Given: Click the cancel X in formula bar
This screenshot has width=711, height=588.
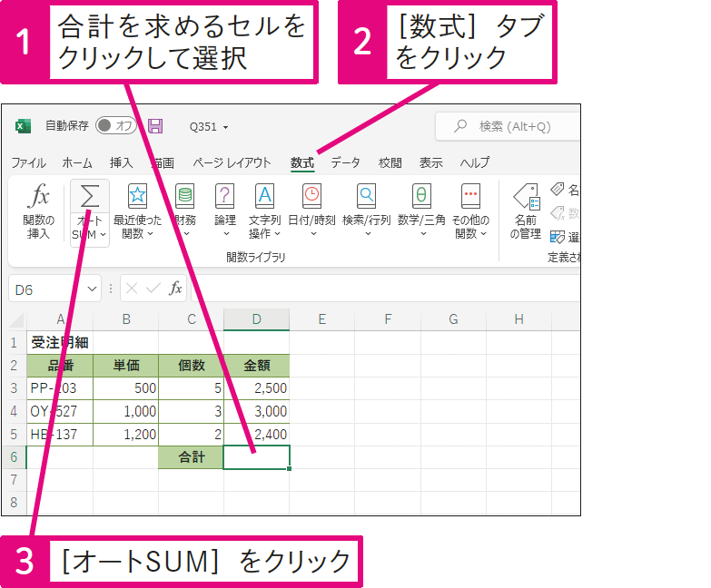Looking at the screenshot, I should pos(132,289).
